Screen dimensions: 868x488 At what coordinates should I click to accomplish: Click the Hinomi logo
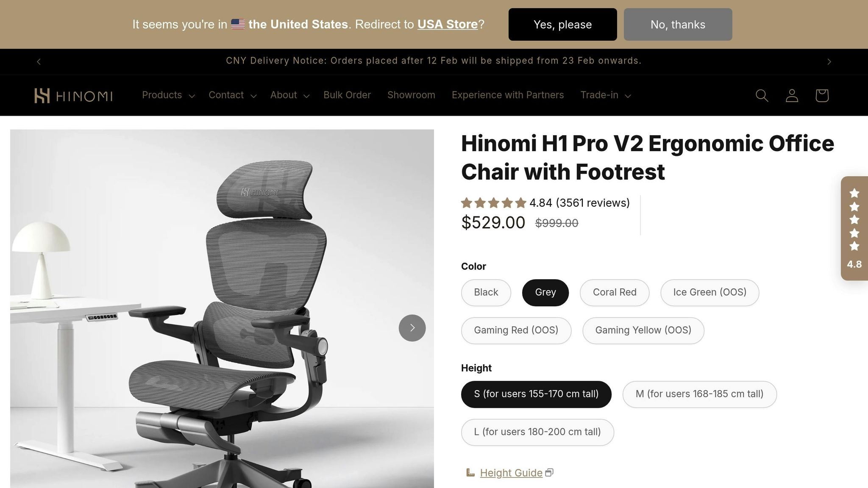pos(73,96)
